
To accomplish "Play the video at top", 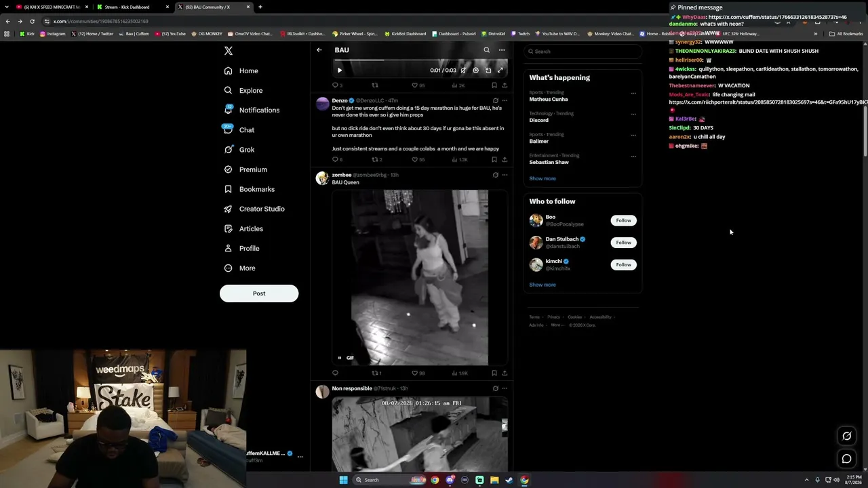I will point(340,70).
